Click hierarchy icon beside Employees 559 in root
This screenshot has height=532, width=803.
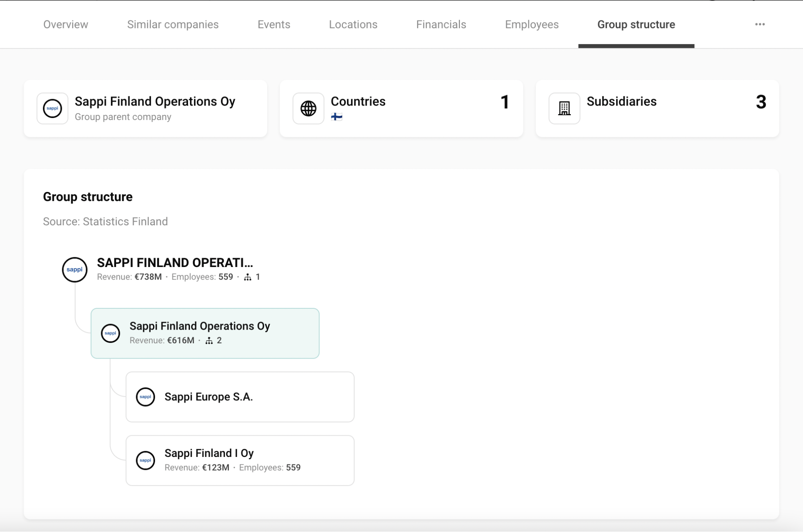pyautogui.click(x=247, y=277)
